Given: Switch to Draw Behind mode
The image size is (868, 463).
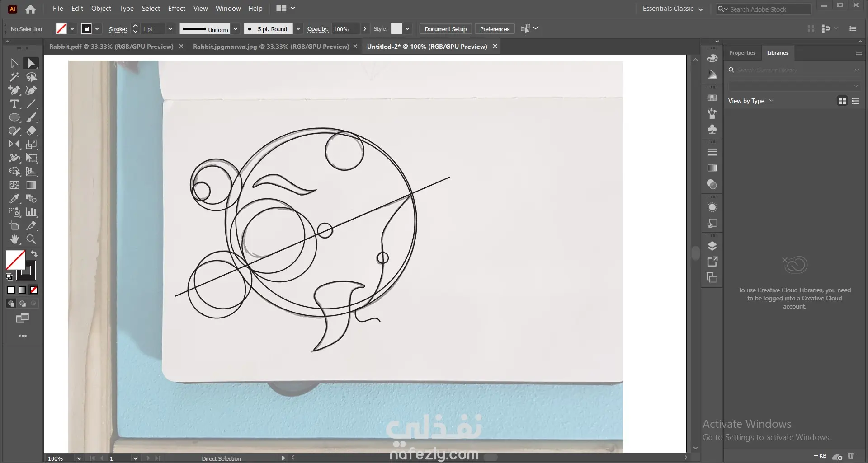Looking at the screenshot, I should click(x=23, y=304).
